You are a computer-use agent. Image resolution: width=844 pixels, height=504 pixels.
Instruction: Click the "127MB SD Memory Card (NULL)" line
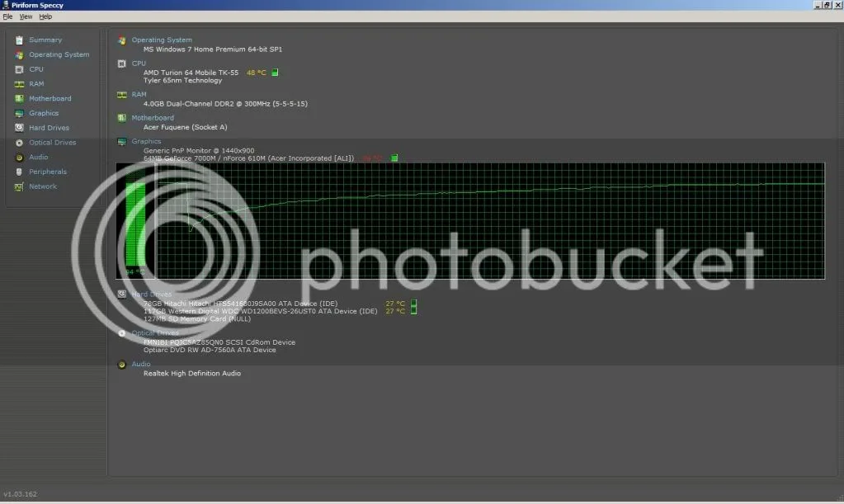[x=197, y=319]
